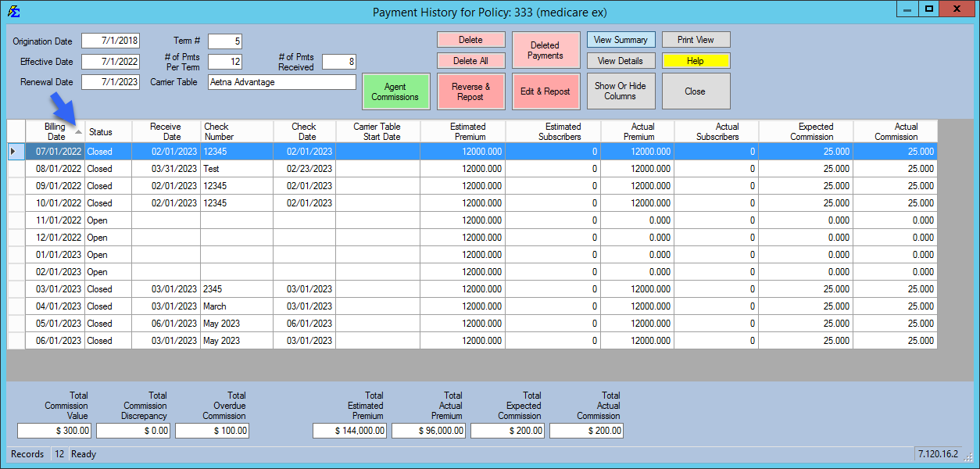
Task: Click the application icon in title bar
Action: coord(13,12)
